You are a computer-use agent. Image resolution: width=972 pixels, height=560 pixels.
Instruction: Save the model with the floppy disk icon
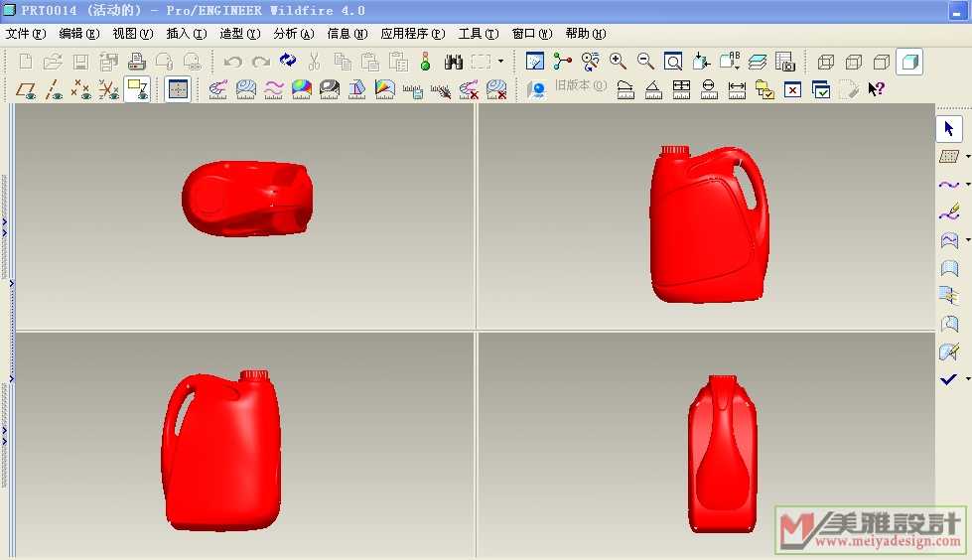[x=80, y=62]
